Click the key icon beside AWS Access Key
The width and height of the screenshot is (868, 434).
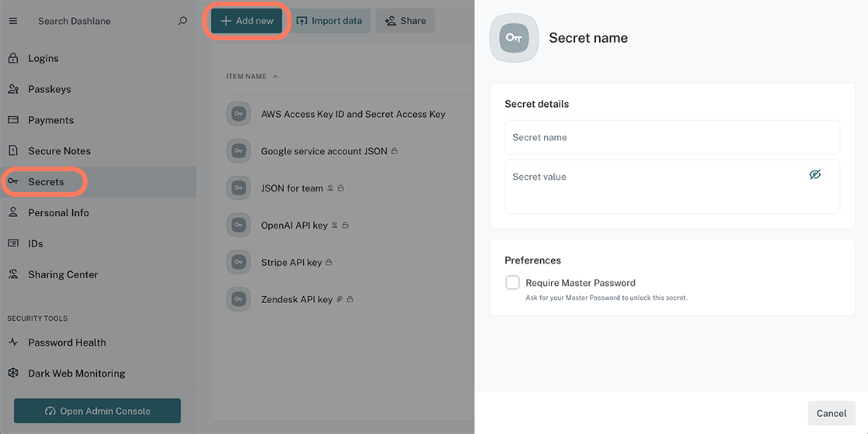pos(239,114)
